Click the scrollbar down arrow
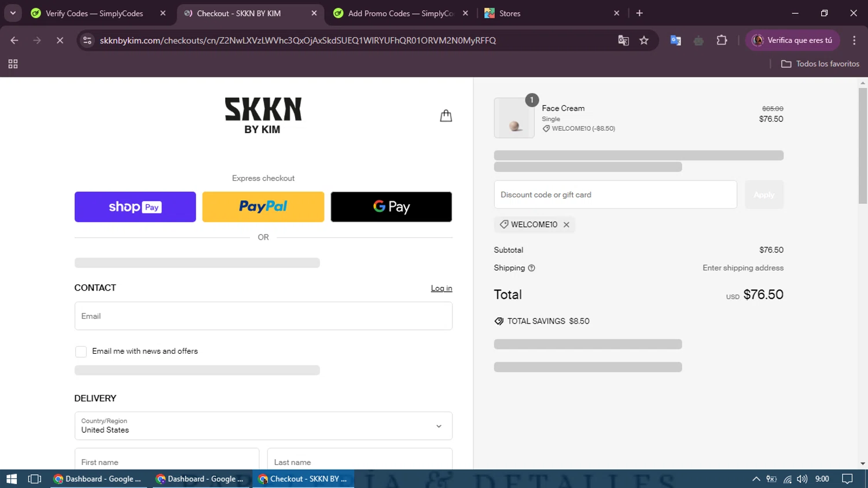 (x=863, y=464)
